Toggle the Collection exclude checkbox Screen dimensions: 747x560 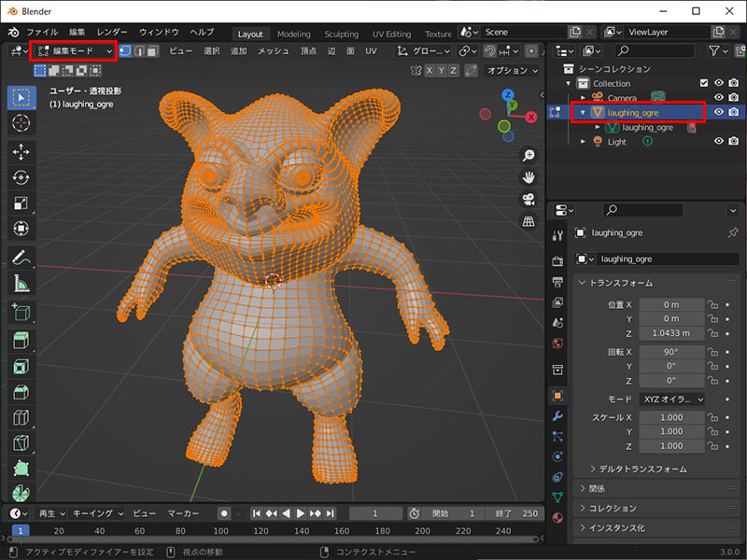coord(704,83)
